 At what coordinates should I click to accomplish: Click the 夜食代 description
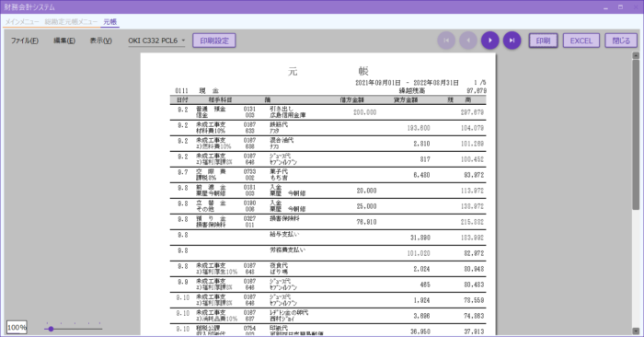tap(279, 265)
